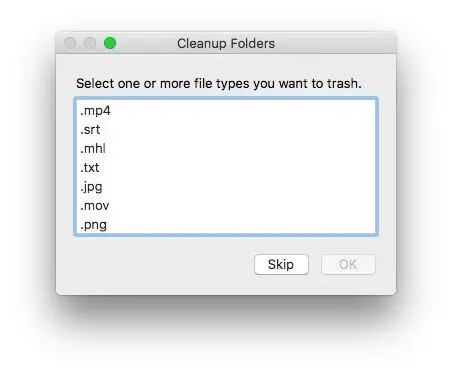Pick the .mhl entry in the list
Viewport: 452px width, 375px height.
(x=226, y=148)
